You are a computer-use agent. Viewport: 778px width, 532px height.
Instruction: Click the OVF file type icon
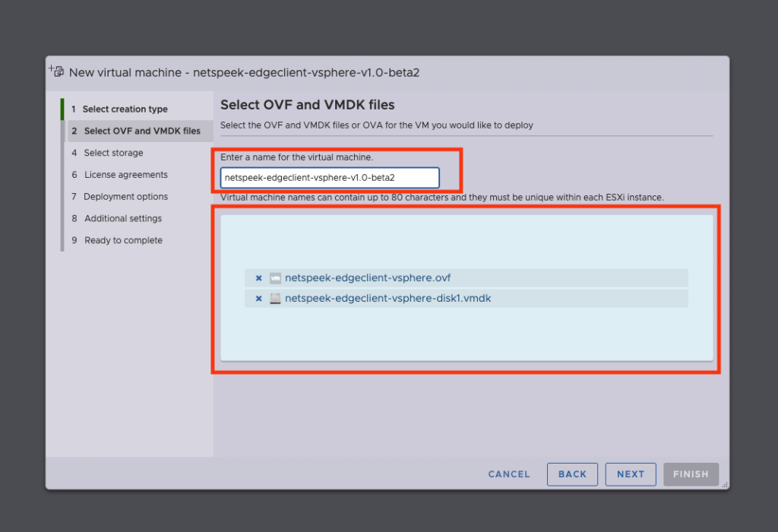point(275,278)
